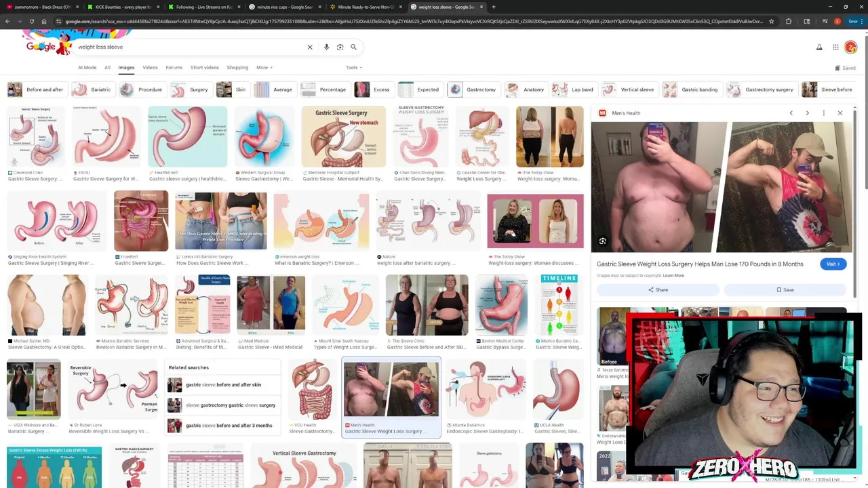
Task: Select the 'Procedure' filter chip
Action: tap(142, 89)
